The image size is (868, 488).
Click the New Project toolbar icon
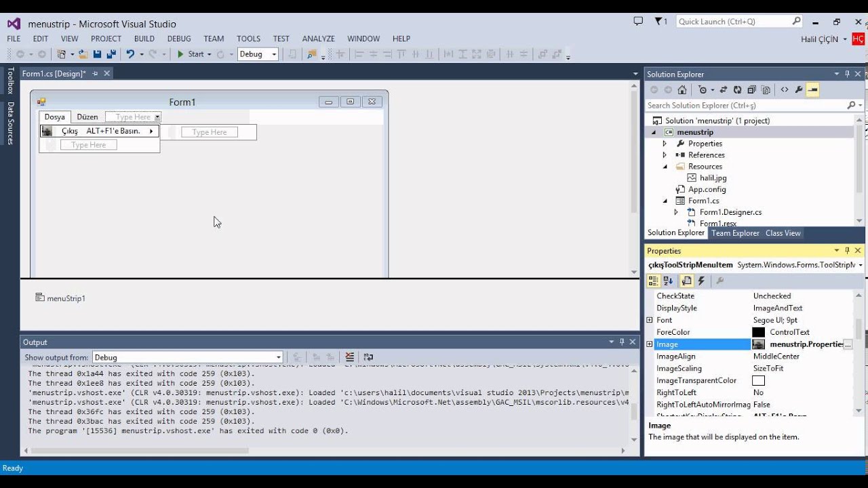click(x=62, y=54)
